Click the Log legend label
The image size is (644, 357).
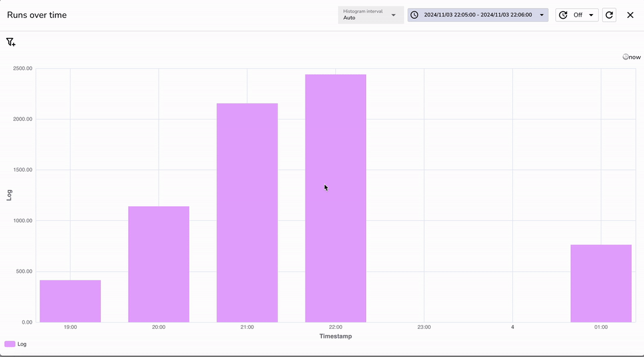pos(22,344)
